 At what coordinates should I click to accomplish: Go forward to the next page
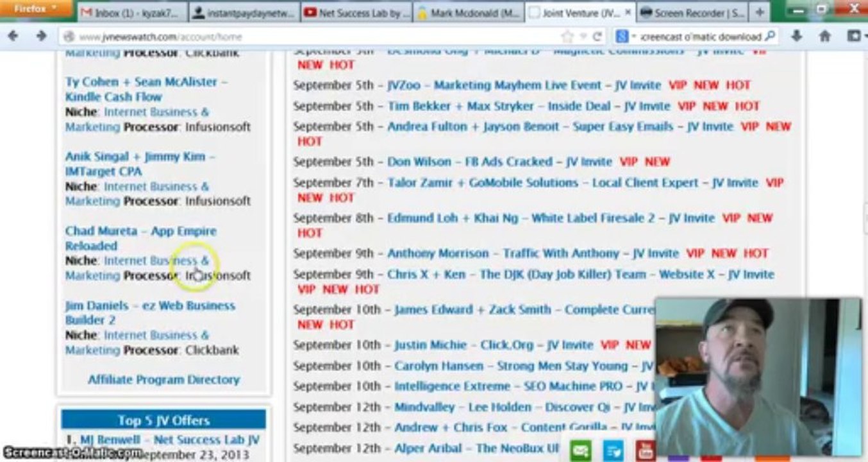pyautogui.click(x=41, y=37)
